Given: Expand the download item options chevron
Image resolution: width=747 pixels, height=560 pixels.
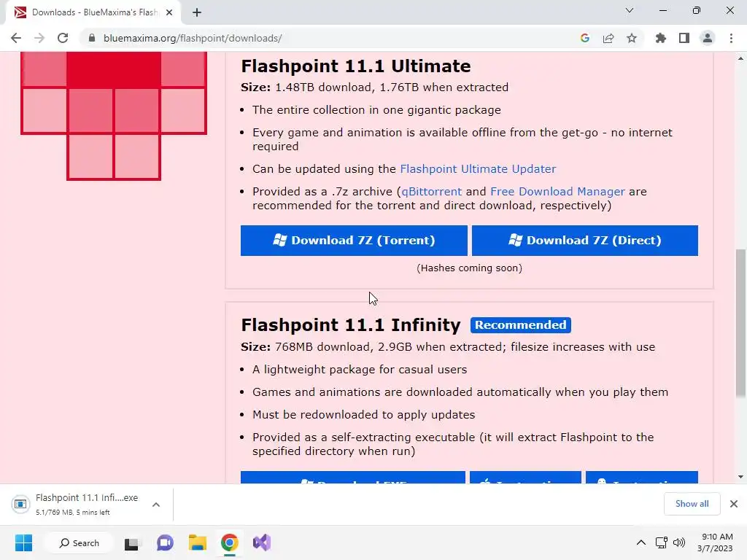Looking at the screenshot, I should [x=156, y=505].
